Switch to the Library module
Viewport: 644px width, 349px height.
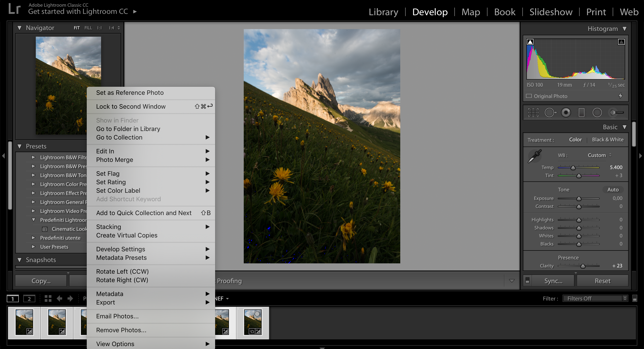tap(383, 12)
